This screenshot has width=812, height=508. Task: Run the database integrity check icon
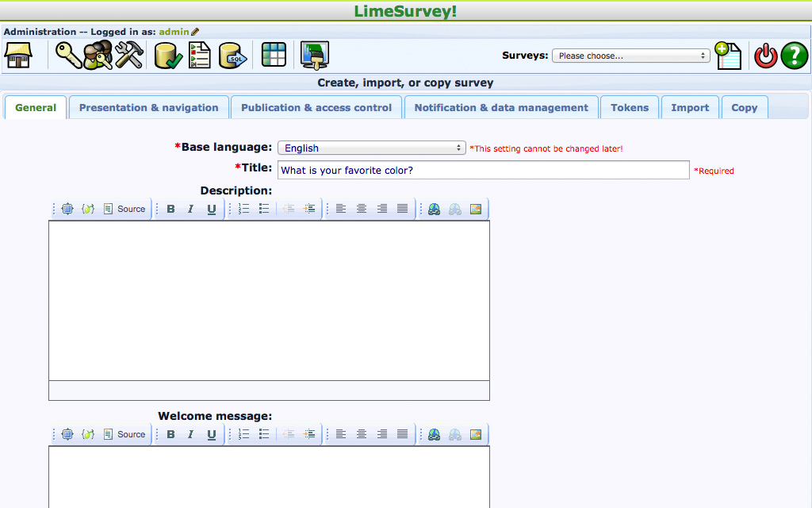click(x=168, y=55)
